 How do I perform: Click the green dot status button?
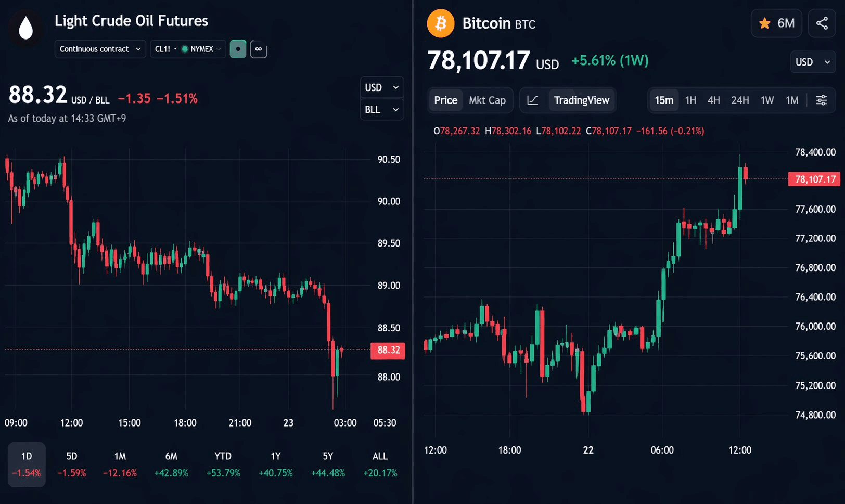point(238,49)
